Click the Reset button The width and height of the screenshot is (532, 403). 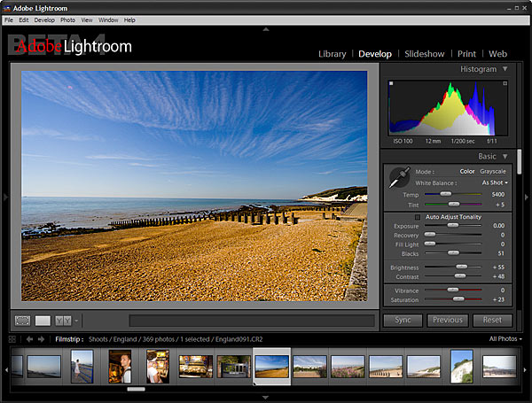(x=492, y=321)
